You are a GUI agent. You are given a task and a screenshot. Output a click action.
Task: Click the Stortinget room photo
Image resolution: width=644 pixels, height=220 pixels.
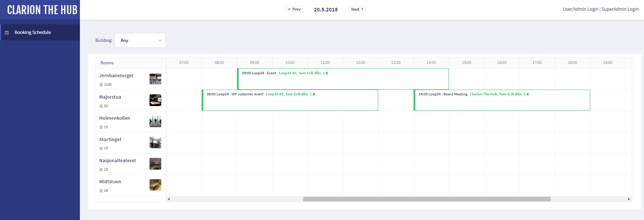pos(155,142)
